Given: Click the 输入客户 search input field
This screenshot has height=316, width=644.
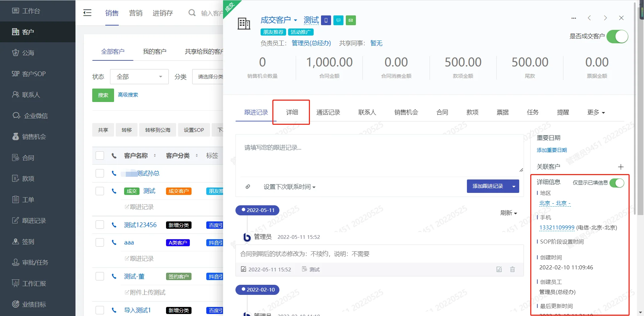Looking at the screenshot, I should coord(212,13).
